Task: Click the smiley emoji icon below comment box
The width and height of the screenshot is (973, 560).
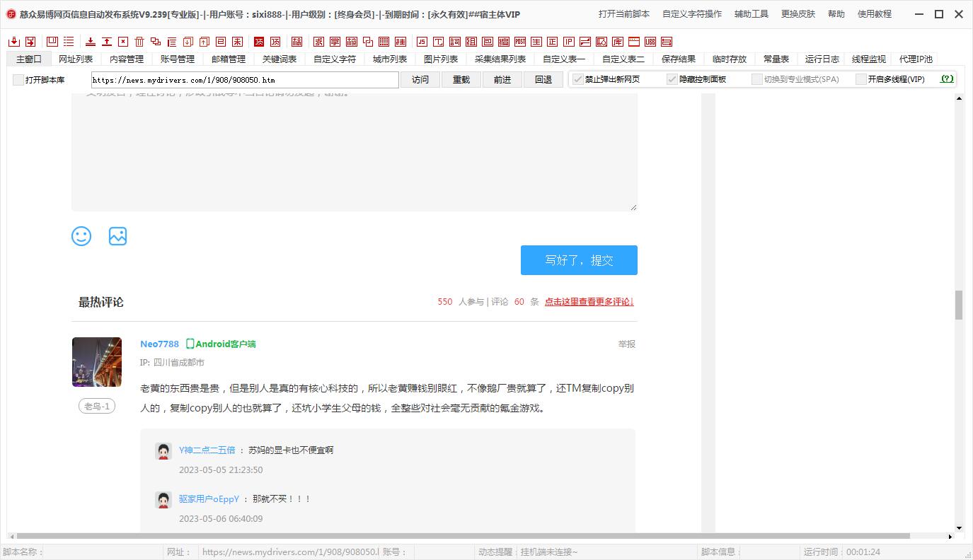Action: 81,236
